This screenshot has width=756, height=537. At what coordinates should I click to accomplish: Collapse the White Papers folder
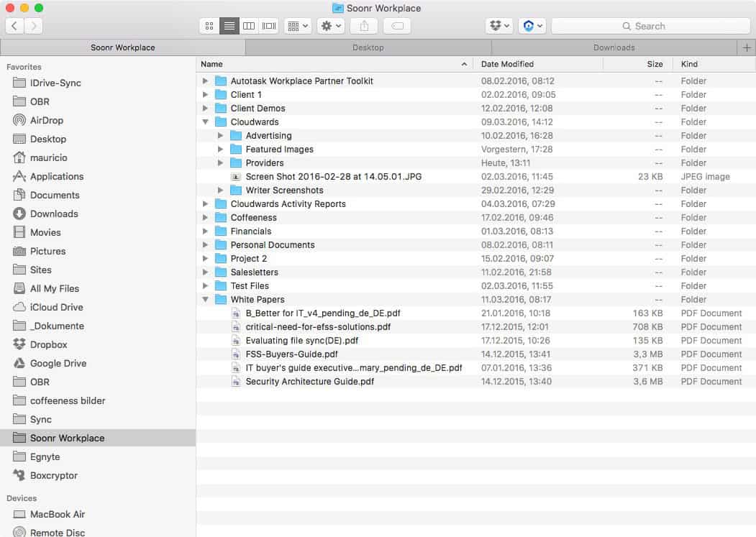(206, 299)
